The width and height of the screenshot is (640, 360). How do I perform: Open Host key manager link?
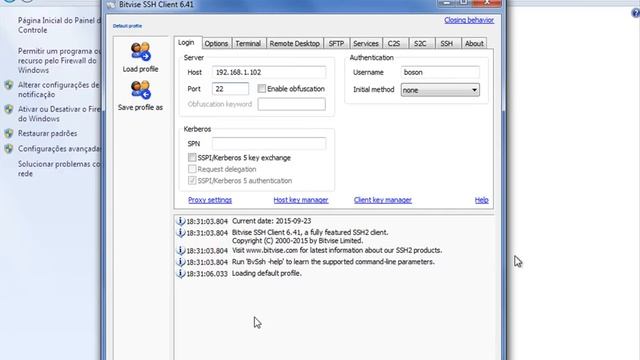301,200
